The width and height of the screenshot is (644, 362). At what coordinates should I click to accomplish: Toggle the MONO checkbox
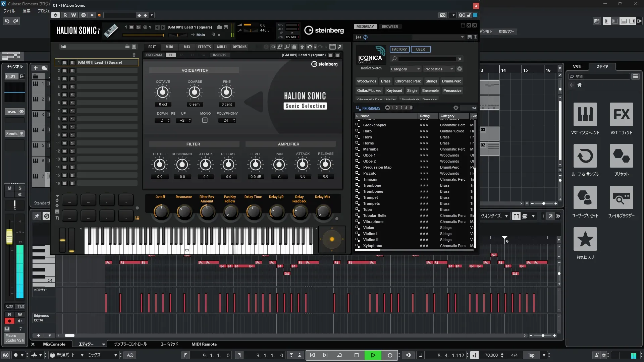tap(205, 120)
